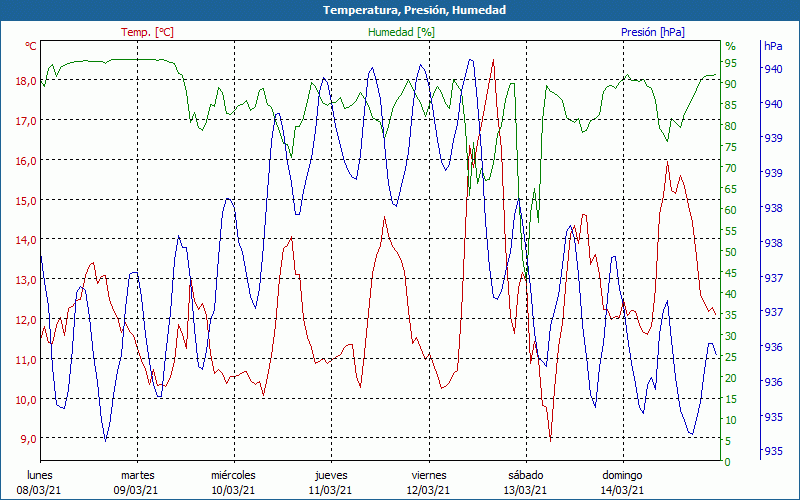Click the "25" humidity axis value
The height and width of the screenshot is (500, 800).
click(x=731, y=357)
